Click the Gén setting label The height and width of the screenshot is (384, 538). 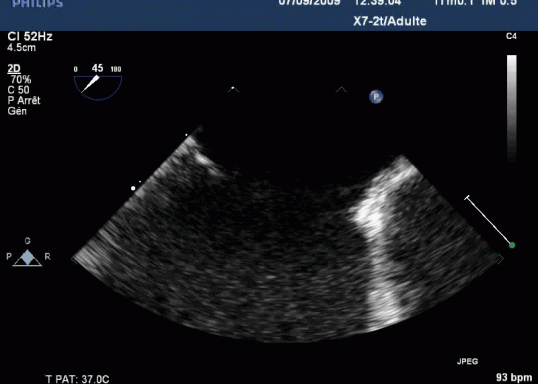point(17,111)
